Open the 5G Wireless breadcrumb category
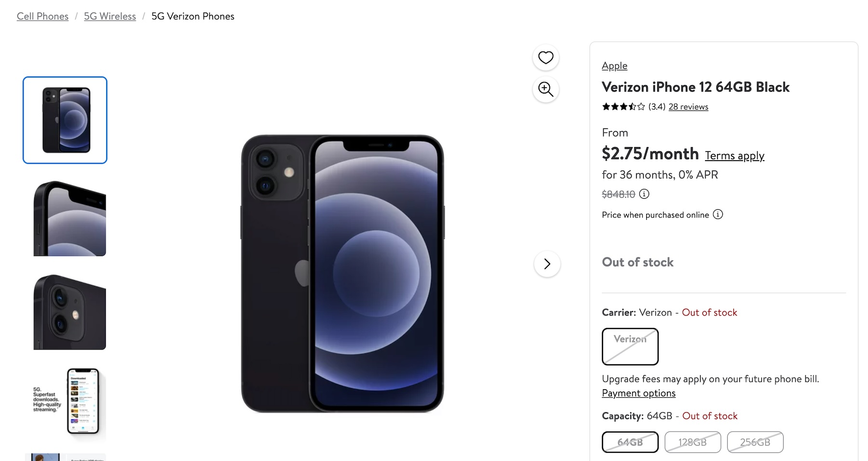 (x=109, y=16)
